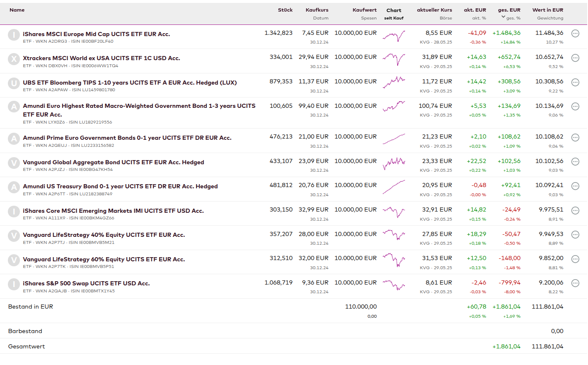Open more-options icon for Xtrackers MSCI World ex USA
The image size is (588, 365).
[x=575, y=58]
